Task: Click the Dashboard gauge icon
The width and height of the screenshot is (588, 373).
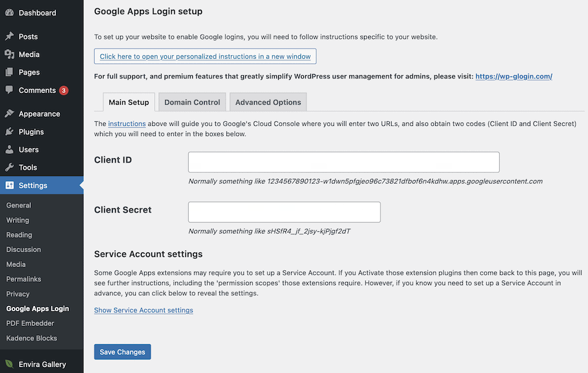Action: (9, 12)
